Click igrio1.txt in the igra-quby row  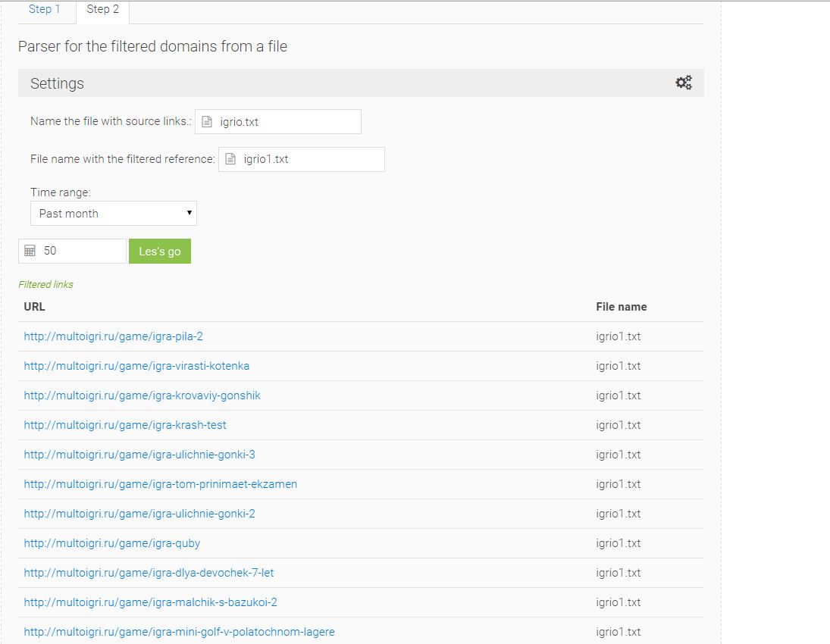pyautogui.click(x=619, y=543)
